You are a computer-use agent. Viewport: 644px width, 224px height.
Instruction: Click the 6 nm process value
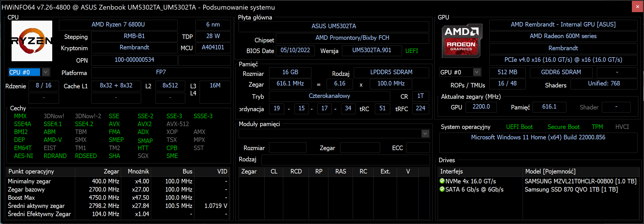213,25
